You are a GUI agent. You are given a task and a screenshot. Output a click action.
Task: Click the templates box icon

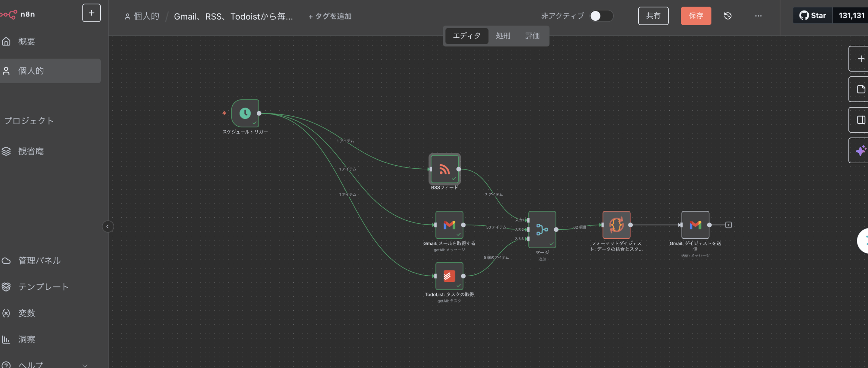[6, 287]
